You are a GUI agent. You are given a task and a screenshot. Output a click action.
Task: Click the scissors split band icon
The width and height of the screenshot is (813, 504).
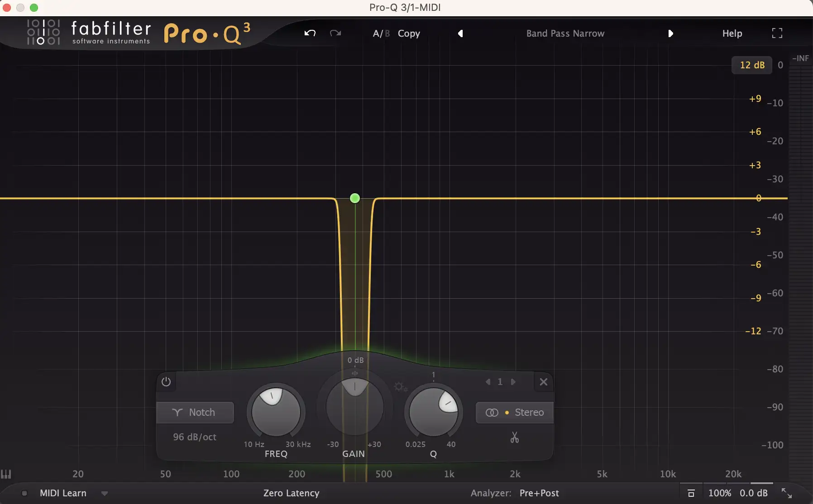tap(514, 437)
